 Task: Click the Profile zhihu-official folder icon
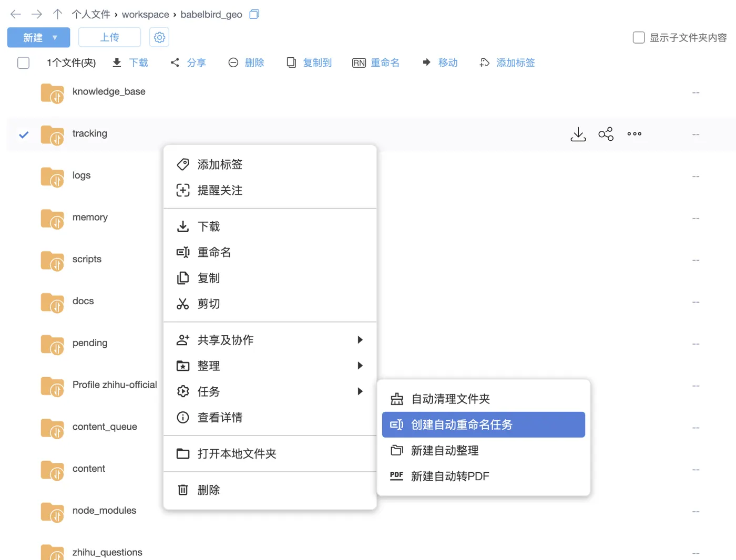(53, 387)
